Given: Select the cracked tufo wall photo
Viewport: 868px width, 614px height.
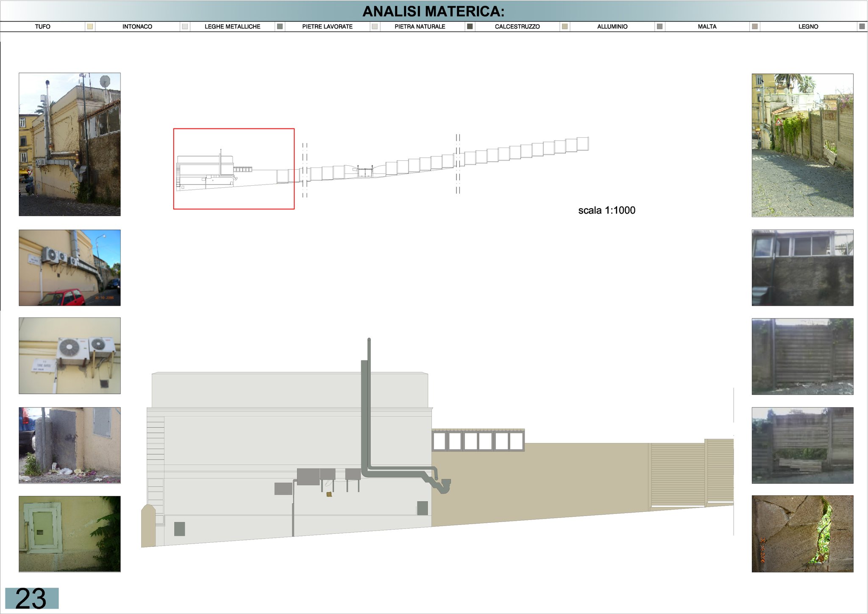Looking at the screenshot, I should click(x=802, y=534).
